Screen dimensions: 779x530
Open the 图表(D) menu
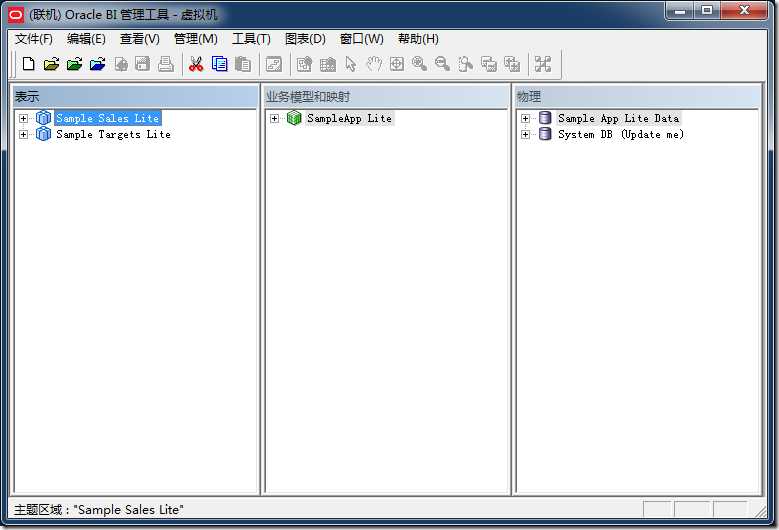[x=305, y=39]
